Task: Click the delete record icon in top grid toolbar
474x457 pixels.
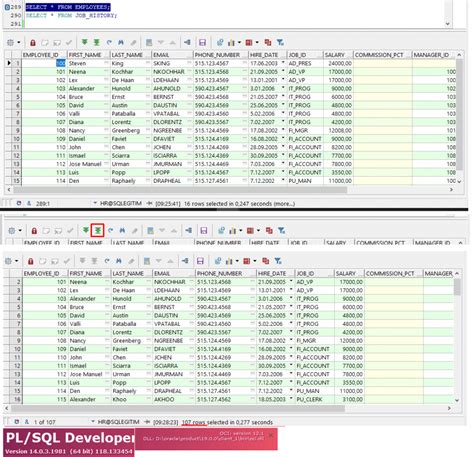Action: point(57,43)
